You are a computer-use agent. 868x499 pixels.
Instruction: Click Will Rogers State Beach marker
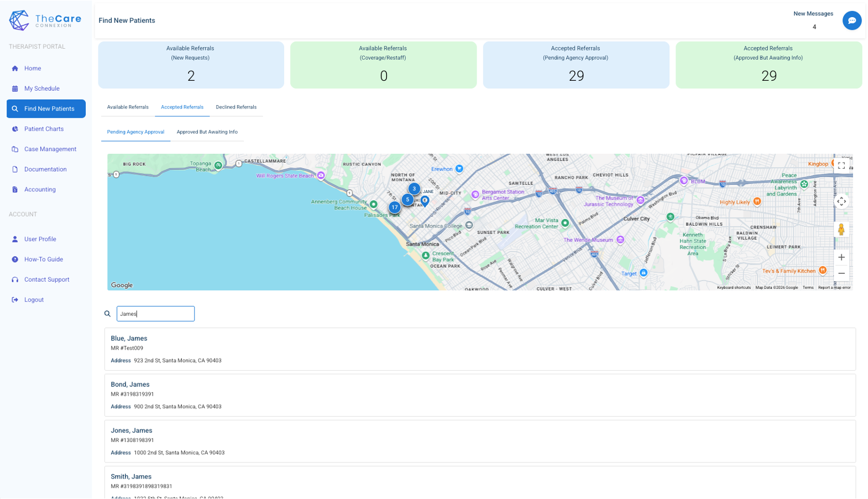(321, 175)
